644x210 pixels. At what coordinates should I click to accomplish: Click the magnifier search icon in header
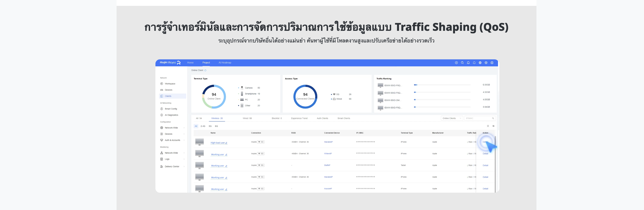(x=462, y=63)
